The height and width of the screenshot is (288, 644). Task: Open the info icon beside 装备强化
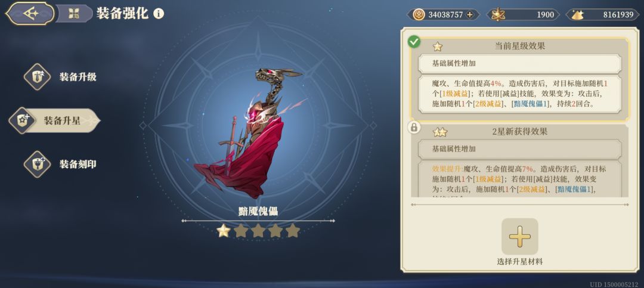click(159, 14)
